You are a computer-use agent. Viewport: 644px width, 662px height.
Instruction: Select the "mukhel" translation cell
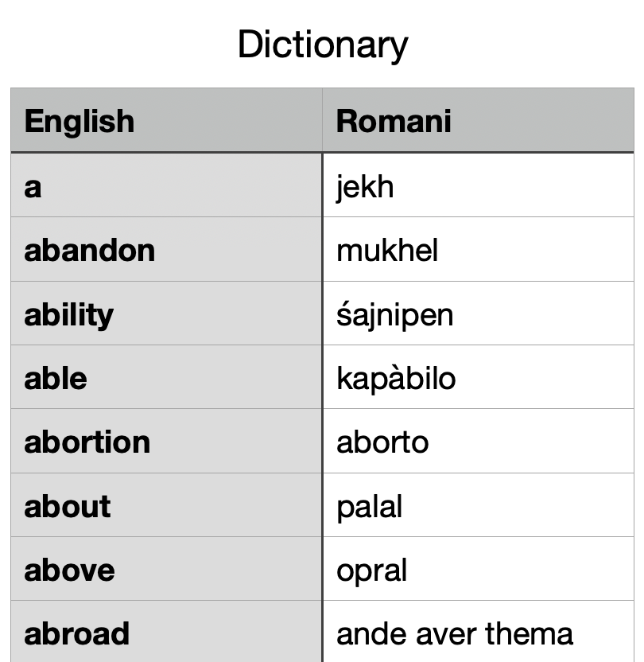(x=477, y=250)
